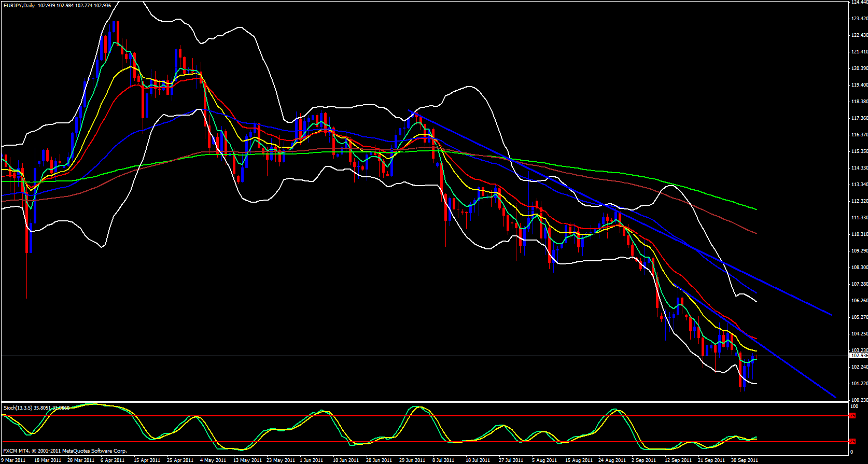
Task: Click the 4 May 2011 date label
Action: [213, 460]
